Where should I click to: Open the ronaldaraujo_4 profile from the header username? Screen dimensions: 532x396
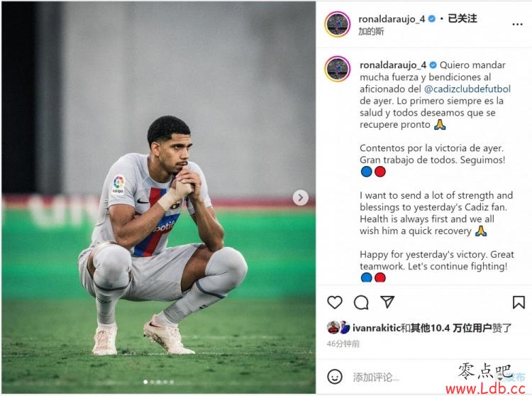click(392, 19)
